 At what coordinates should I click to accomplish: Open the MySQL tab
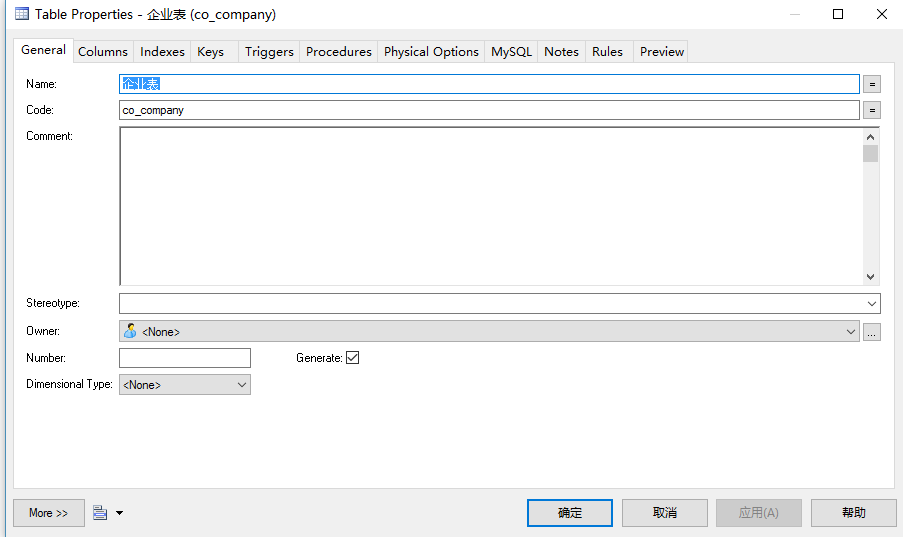click(x=511, y=52)
